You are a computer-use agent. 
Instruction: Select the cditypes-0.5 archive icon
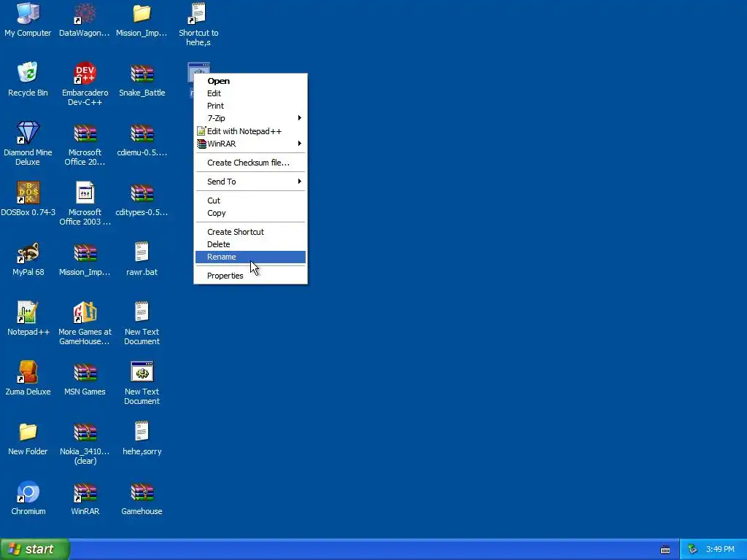[x=142, y=193]
